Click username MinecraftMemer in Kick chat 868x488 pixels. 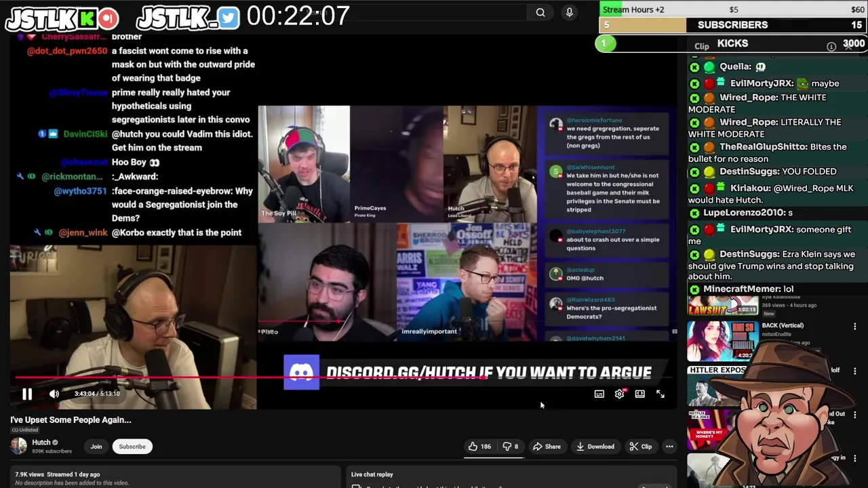tap(742, 289)
